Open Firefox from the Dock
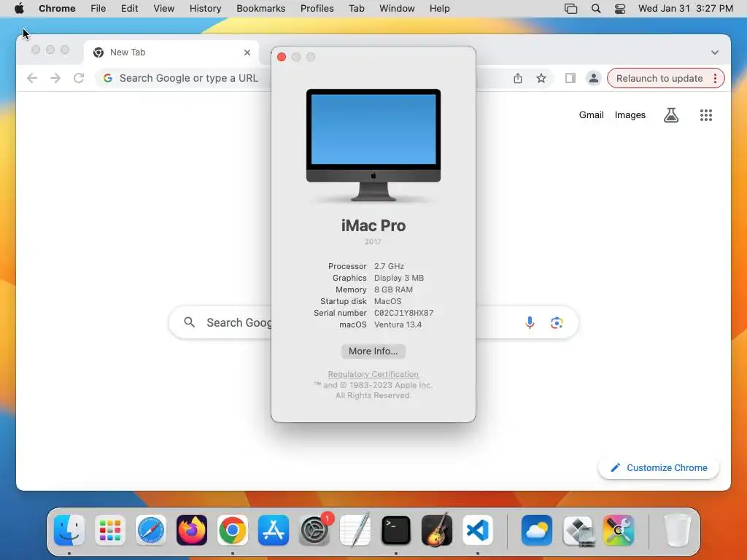Viewport: 747px width, 560px height. point(192,529)
